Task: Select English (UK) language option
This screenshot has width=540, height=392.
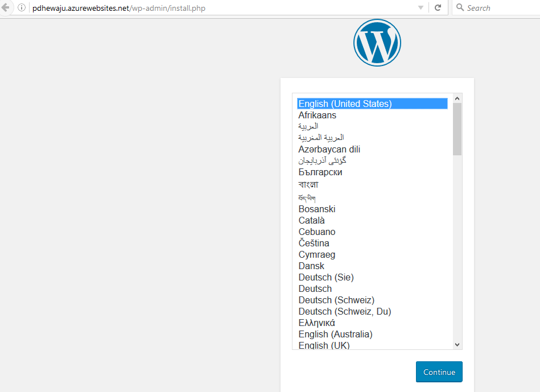Action: (372, 345)
